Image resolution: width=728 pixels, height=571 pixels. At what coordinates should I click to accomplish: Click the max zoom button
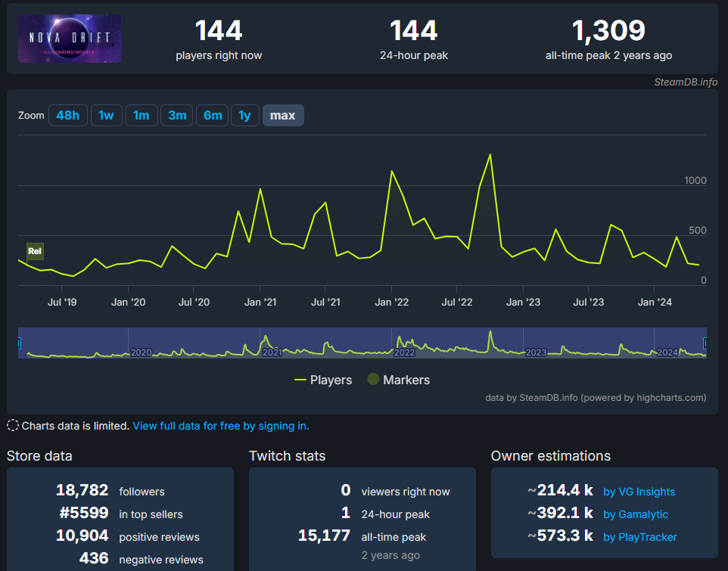point(282,116)
